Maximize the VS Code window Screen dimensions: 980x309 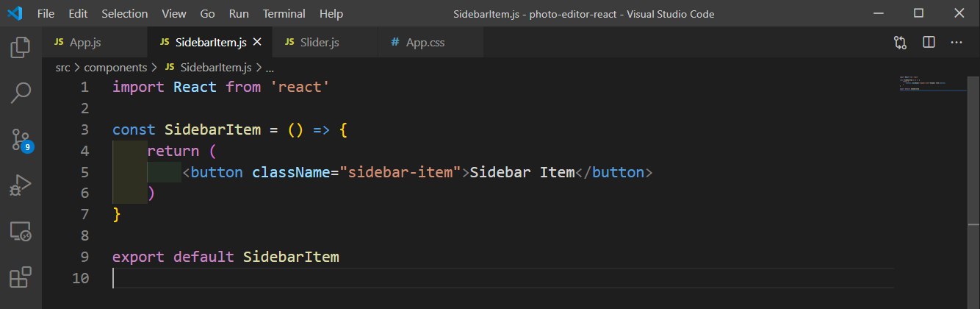coord(918,13)
